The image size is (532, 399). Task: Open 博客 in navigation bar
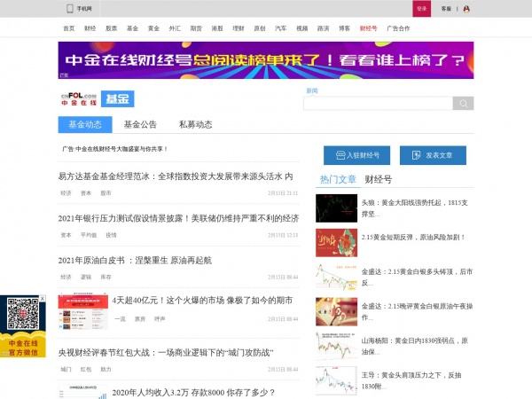tap(344, 28)
